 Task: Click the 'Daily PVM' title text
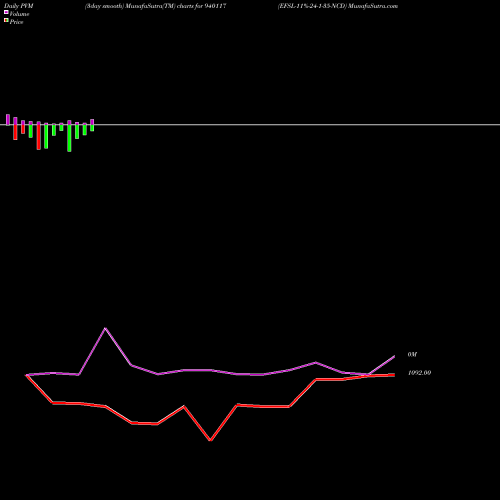(x=19, y=6)
